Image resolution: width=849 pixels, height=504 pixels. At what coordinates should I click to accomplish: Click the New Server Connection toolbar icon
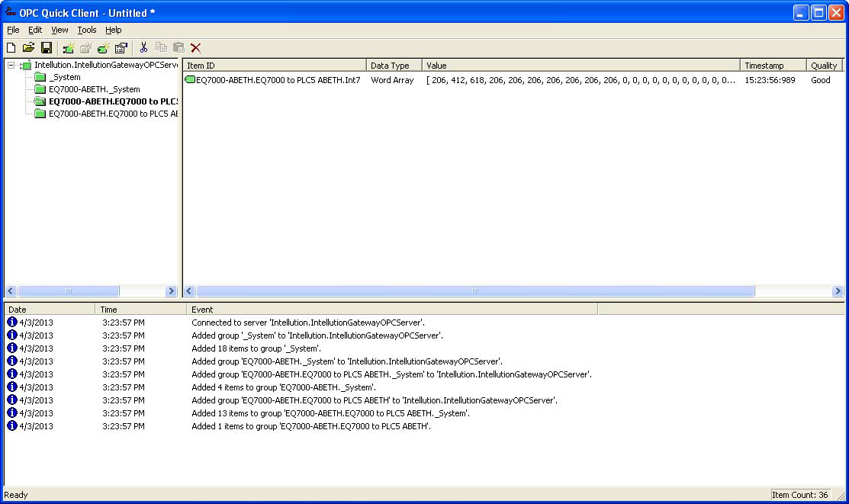tap(69, 47)
